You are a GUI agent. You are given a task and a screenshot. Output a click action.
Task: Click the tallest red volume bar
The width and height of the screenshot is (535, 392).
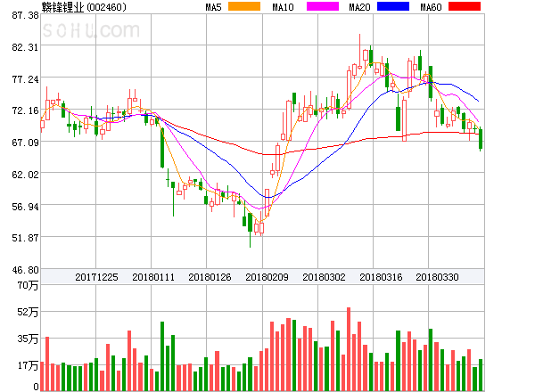point(349,349)
